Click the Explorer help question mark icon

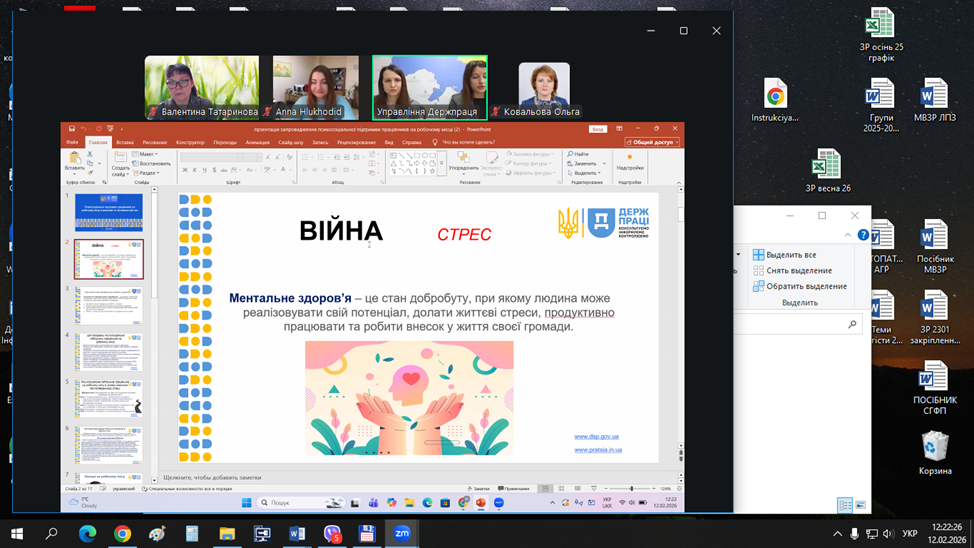point(863,235)
